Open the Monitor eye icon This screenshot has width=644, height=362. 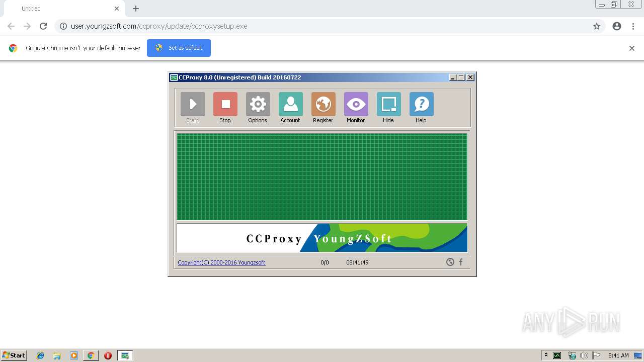(x=356, y=105)
